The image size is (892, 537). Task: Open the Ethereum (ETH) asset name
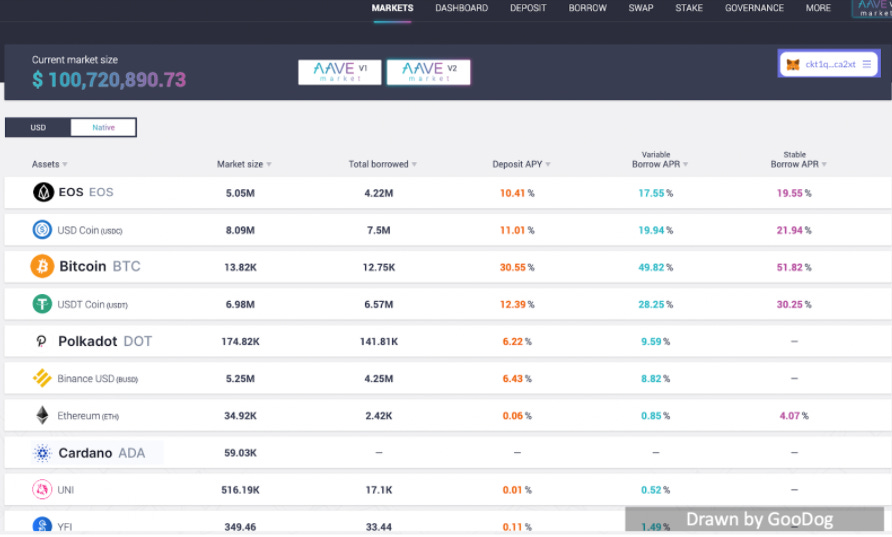coord(88,416)
